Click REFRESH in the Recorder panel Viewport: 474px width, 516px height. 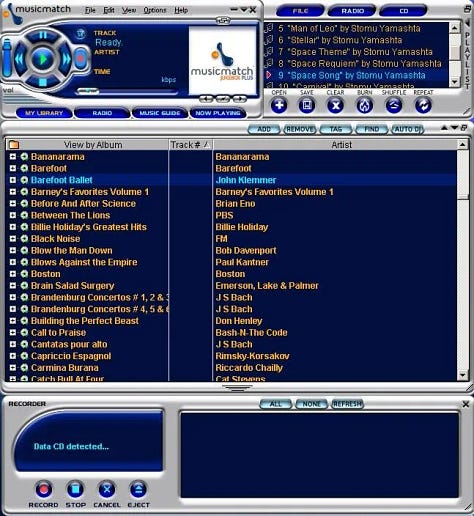(347, 404)
